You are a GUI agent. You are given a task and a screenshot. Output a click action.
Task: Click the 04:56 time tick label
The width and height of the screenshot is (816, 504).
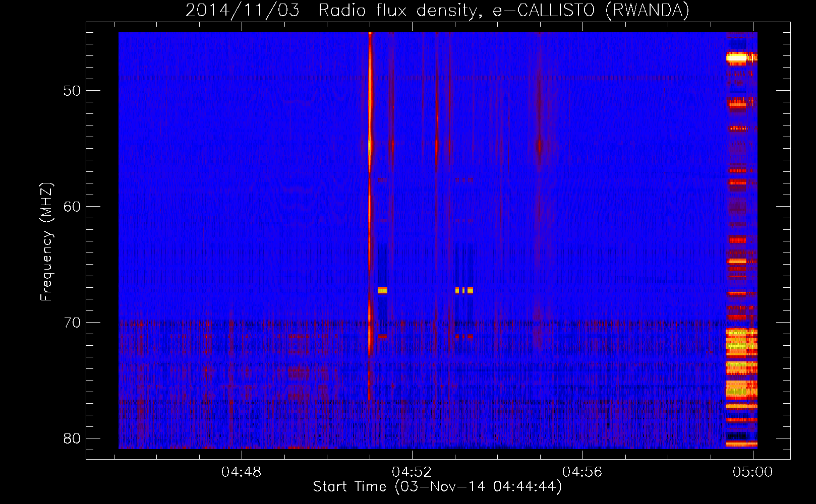582,472
